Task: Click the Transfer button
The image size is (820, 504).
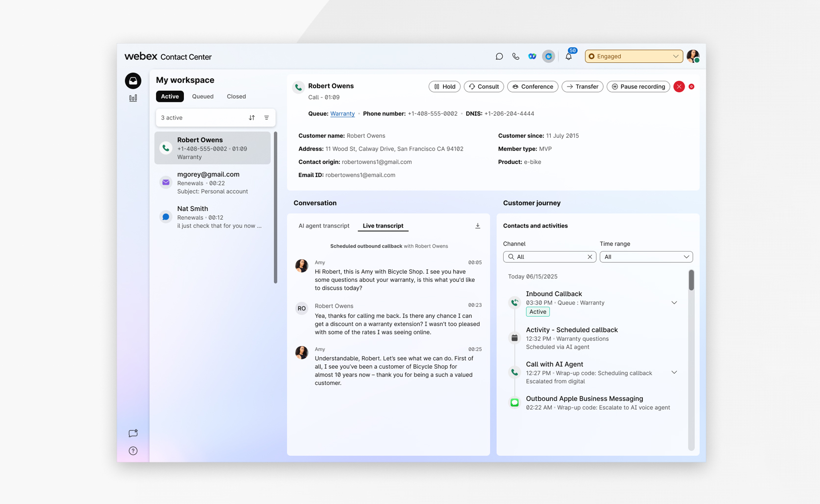Action: [x=582, y=87]
